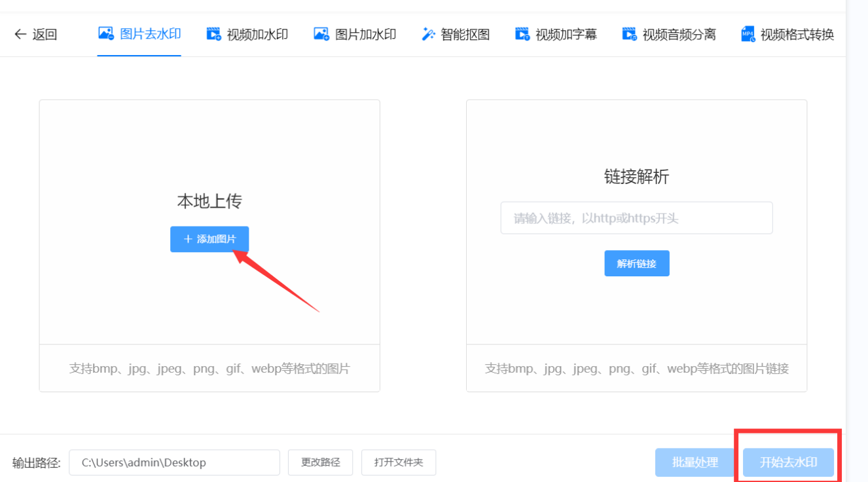
Task: Select the 智能抠图 magic wand icon
Action: click(x=429, y=34)
